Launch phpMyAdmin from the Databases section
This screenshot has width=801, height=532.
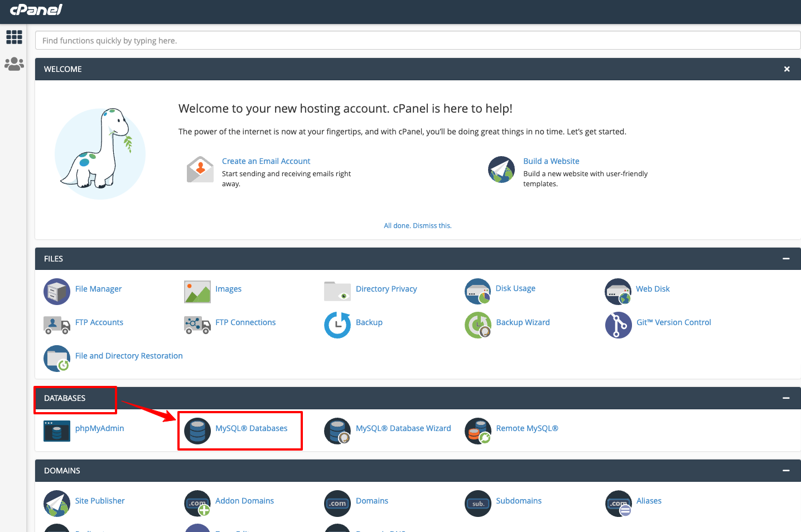point(99,428)
